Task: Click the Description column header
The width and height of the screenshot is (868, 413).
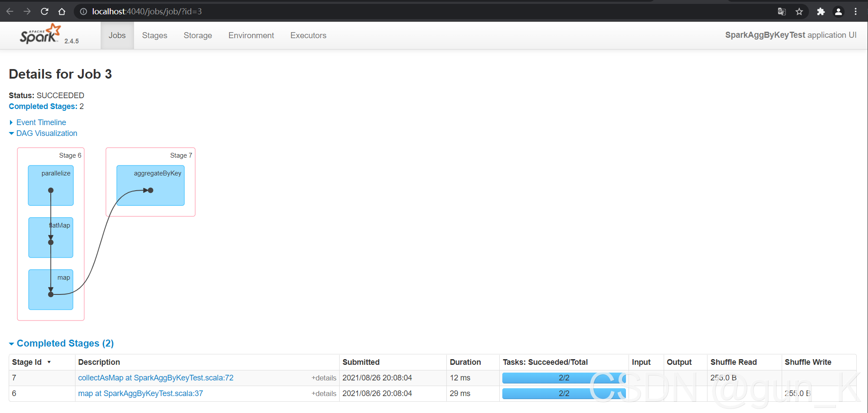Action: point(207,362)
